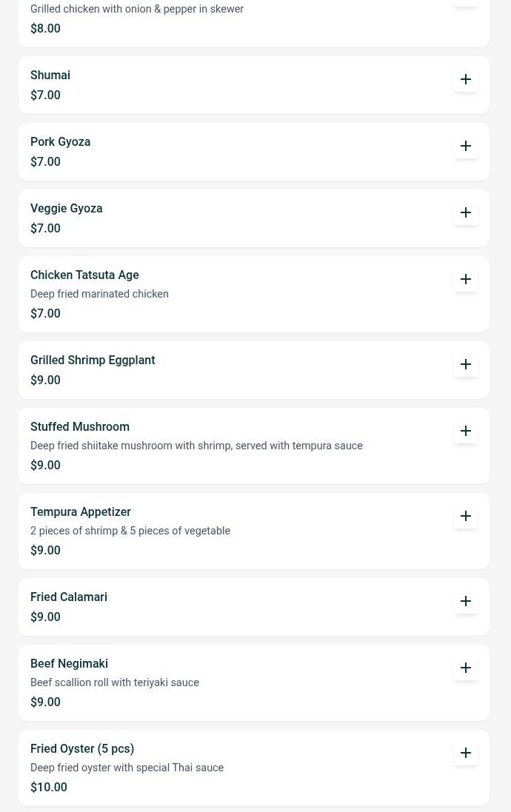The height and width of the screenshot is (812, 511).
Task: Click plus icon for Veggie Gyoza
Action: 466,212
